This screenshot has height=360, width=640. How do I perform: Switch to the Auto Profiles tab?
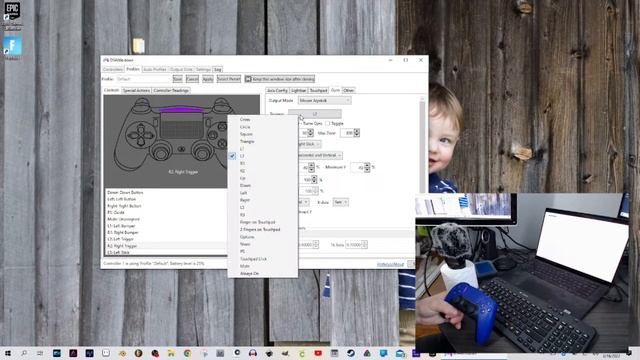(x=155, y=69)
